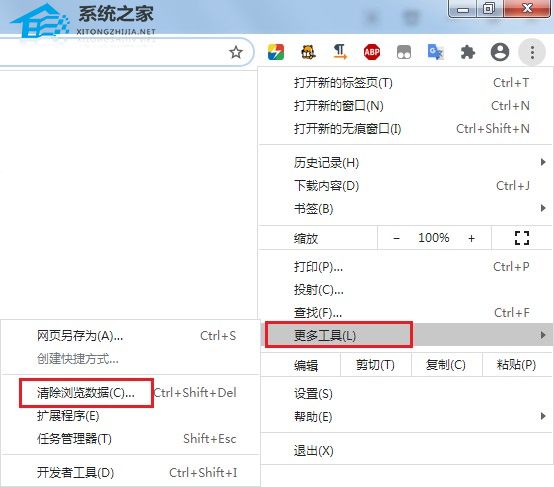This screenshot has height=487, width=554.
Task: Click the disabled 创建快捷方式... entry
Action: 131,359
